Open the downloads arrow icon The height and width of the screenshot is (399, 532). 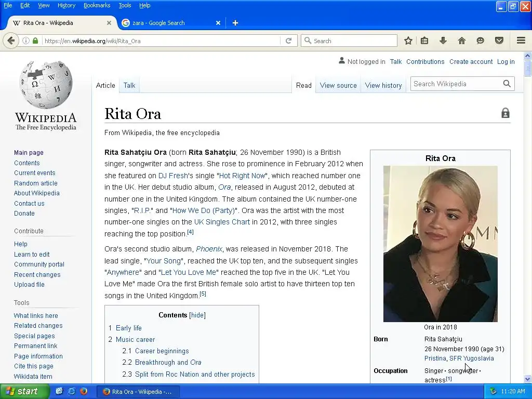(443, 41)
